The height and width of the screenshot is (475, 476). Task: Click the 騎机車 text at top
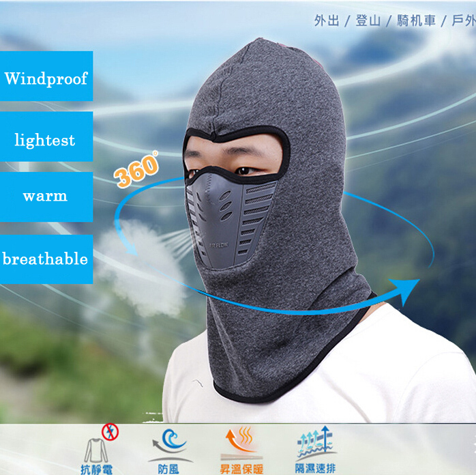coord(415,20)
